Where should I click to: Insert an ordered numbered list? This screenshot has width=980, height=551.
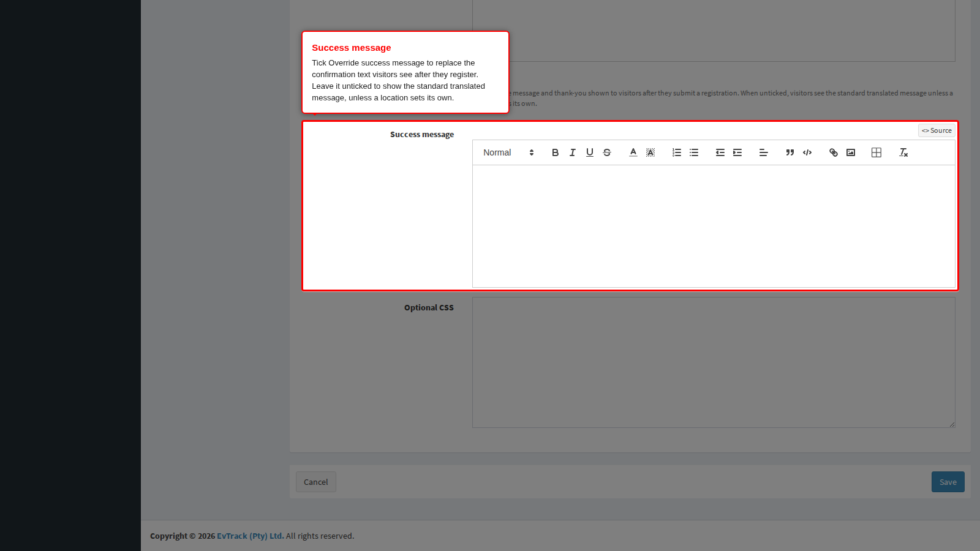click(676, 152)
